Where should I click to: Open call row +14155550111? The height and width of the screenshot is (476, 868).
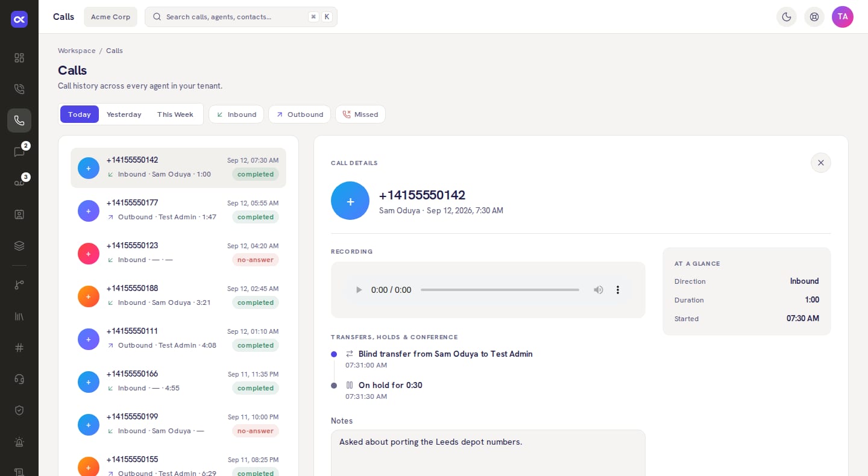tap(178, 339)
